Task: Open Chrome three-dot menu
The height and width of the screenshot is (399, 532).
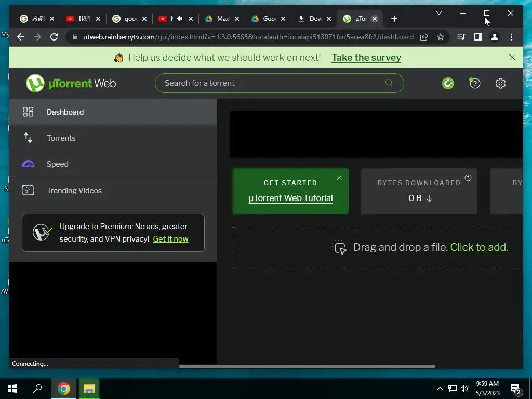Action: click(x=511, y=37)
